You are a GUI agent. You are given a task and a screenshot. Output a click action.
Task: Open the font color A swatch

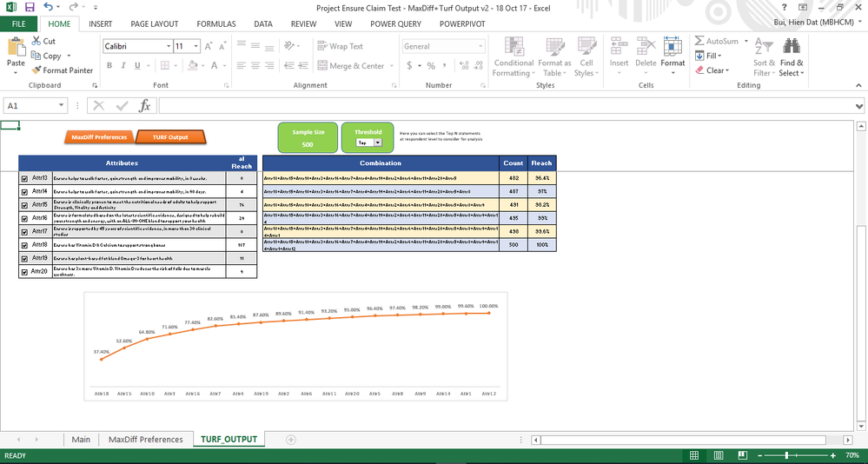coord(215,65)
